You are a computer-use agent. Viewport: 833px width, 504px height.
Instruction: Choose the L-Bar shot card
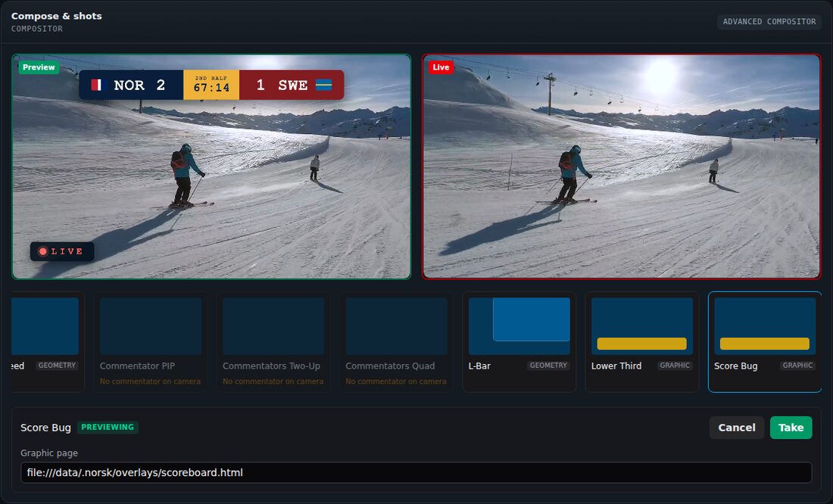pos(519,341)
